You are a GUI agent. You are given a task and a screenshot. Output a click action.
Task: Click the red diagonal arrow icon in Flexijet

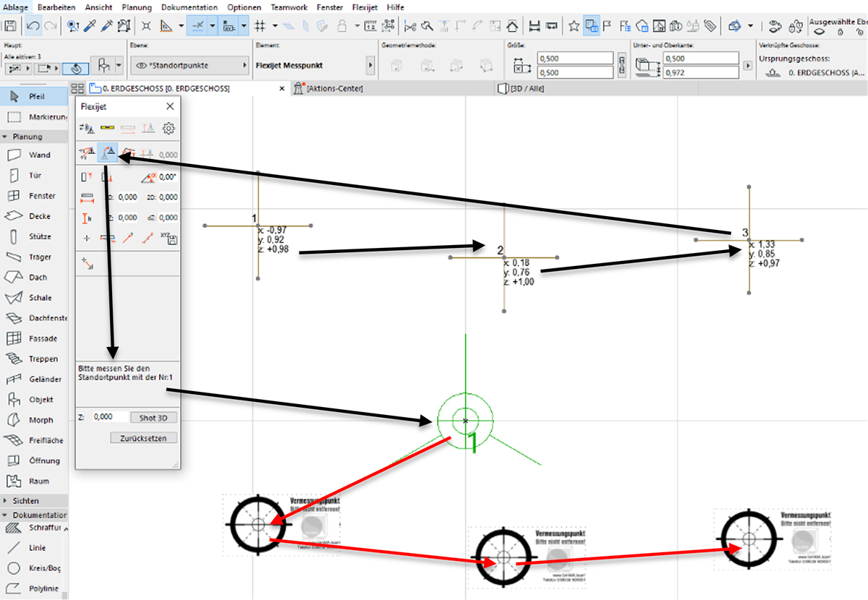(128, 237)
